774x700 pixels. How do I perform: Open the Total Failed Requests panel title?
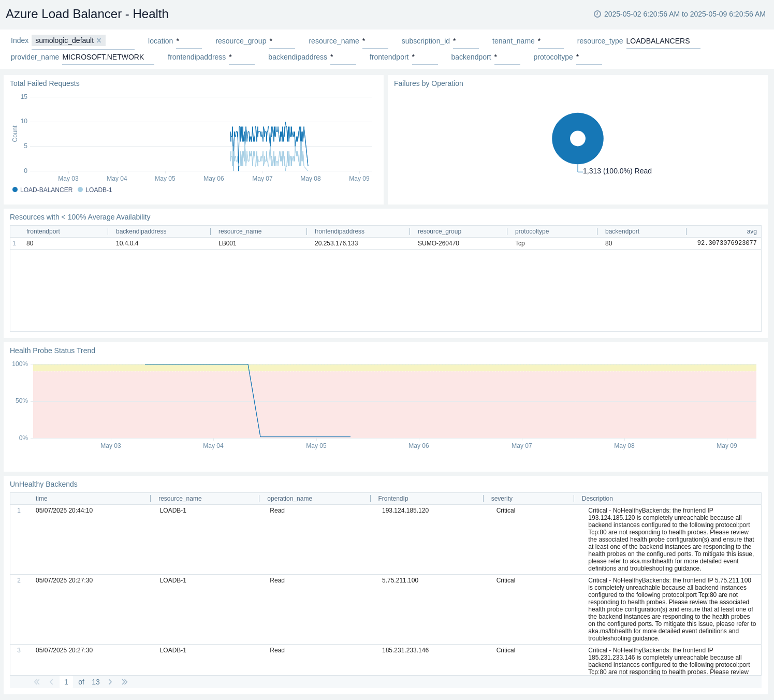pos(45,83)
